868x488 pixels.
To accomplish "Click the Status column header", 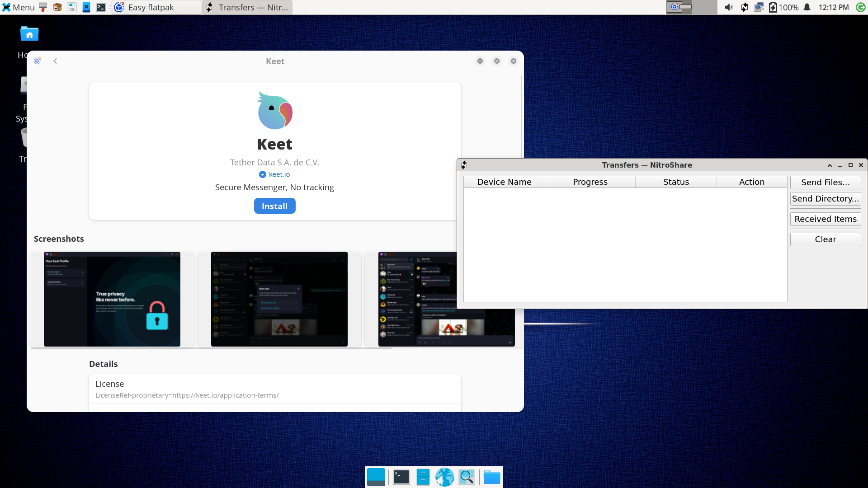I will pos(676,182).
